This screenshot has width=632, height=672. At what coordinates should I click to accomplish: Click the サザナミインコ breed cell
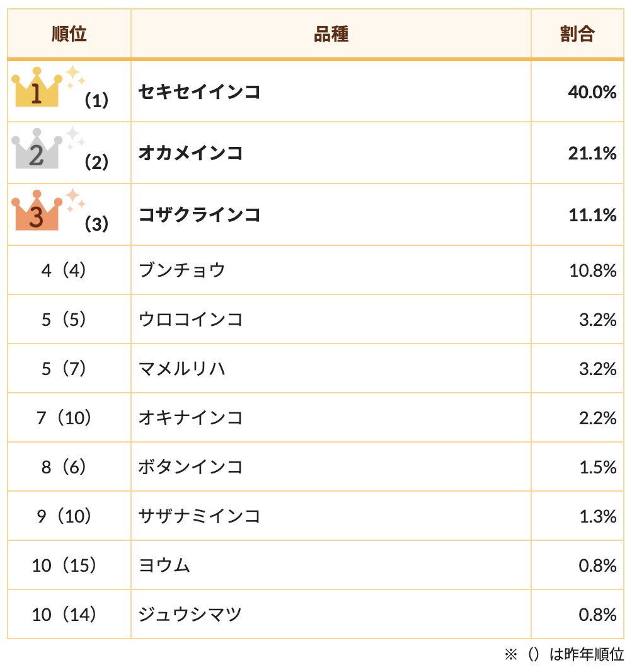pos(199,516)
